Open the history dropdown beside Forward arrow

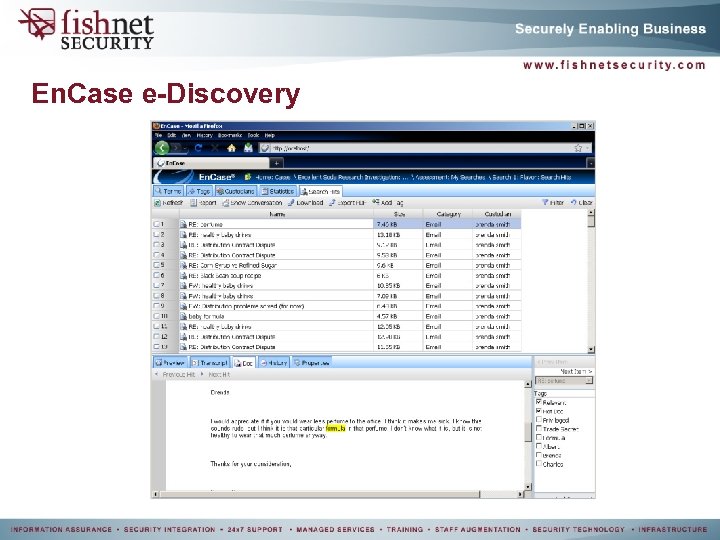(x=186, y=148)
